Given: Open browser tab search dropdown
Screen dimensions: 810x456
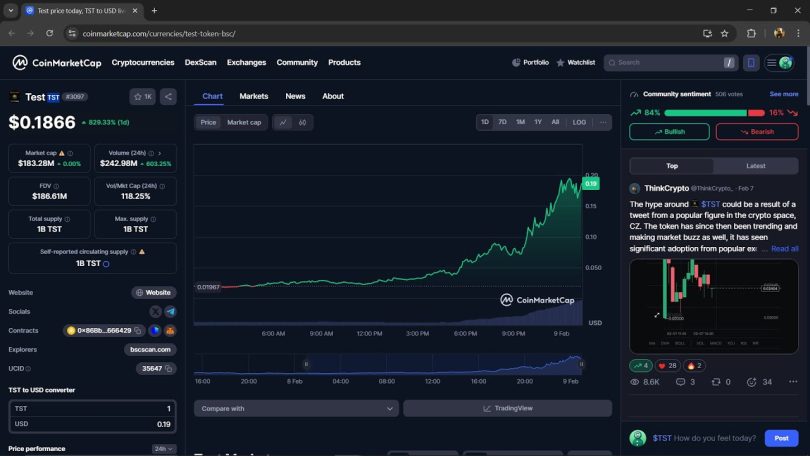Looking at the screenshot, I should (x=11, y=10).
